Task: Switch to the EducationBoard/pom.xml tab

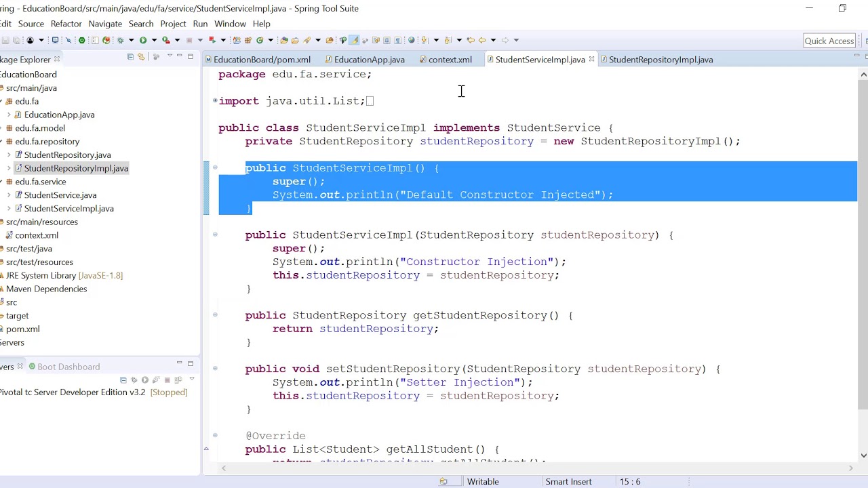Action: click(257, 60)
